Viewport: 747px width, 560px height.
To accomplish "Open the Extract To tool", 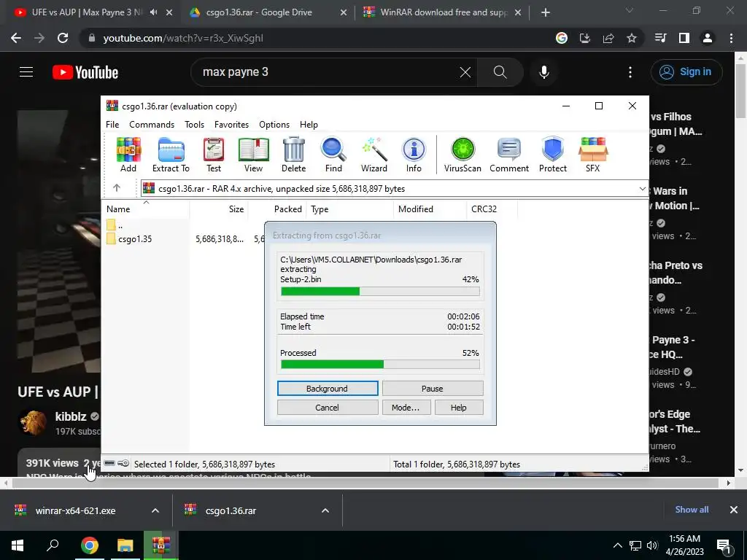I will [171, 155].
